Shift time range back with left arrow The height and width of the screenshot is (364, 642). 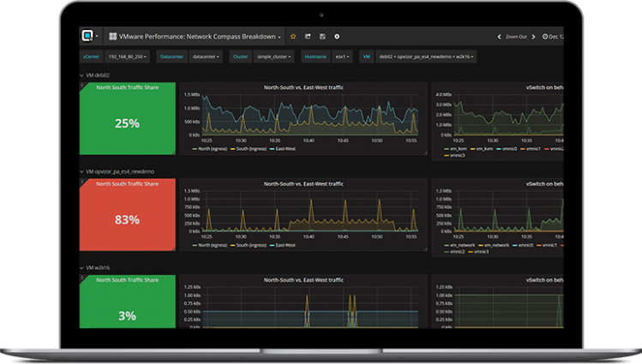pyautogui.click(x=499, y=37)
